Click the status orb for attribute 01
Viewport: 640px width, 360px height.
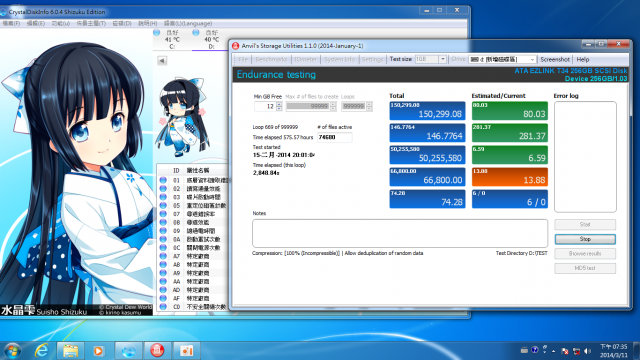[x=163, y=180]
